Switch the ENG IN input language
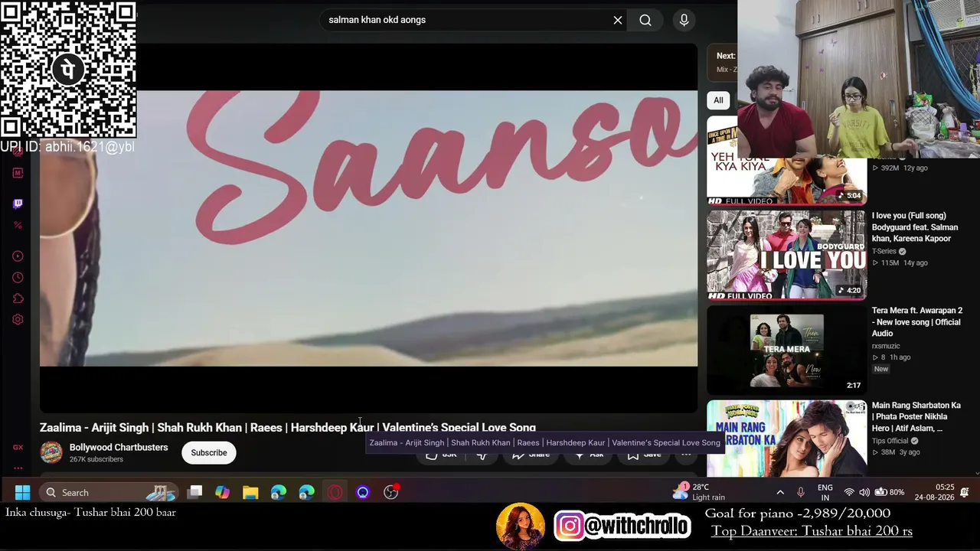980x551 pixels. coord(825,492)
